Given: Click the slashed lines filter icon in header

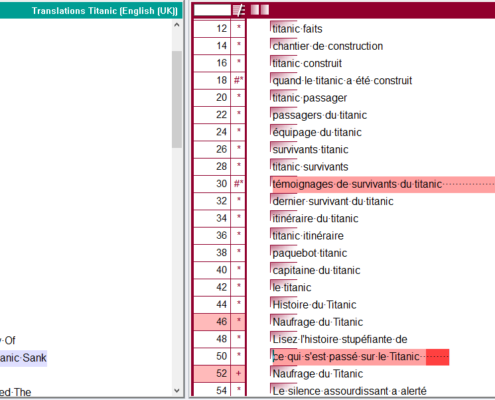Looking at the screenshot, I should click(x=239, y=10).
